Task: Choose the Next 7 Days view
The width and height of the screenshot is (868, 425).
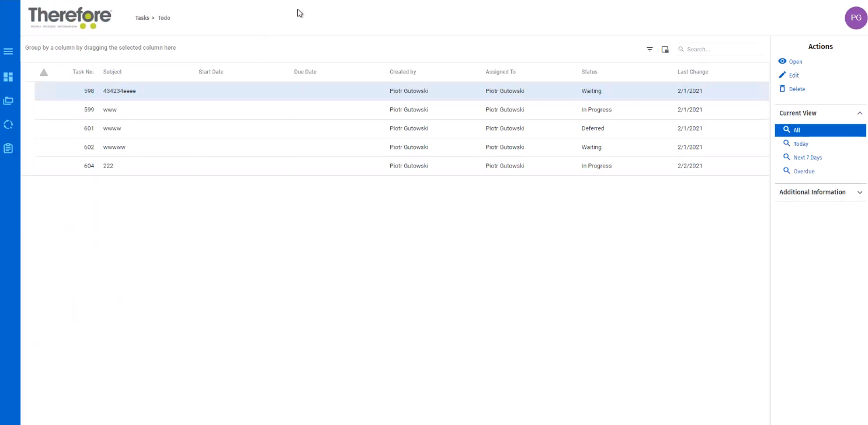Action: point(807,158)
